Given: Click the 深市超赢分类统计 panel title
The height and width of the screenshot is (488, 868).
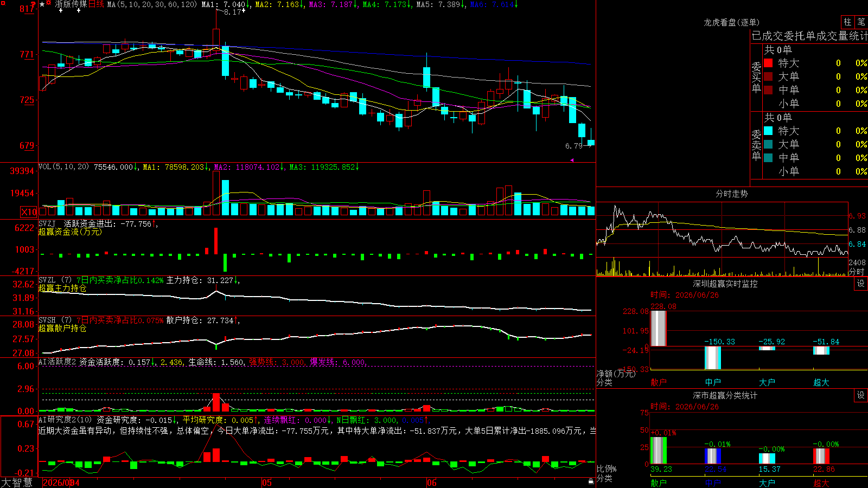Looking at the screenshot, I should 725,395.
